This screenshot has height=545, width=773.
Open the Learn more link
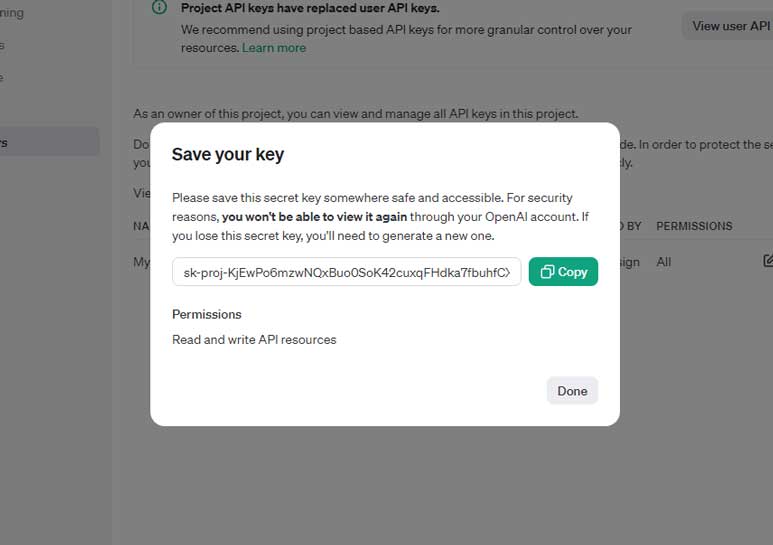click(x=274, y=48)
